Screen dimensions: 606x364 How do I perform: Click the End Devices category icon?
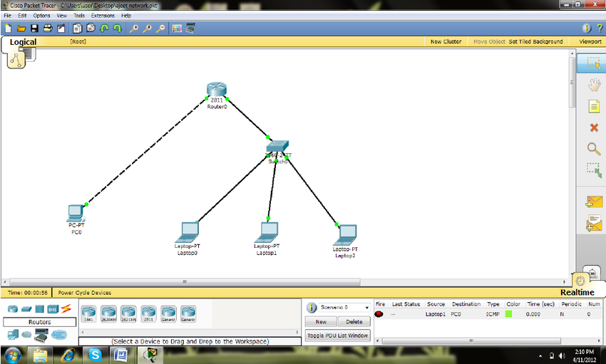tap(13, 335)
